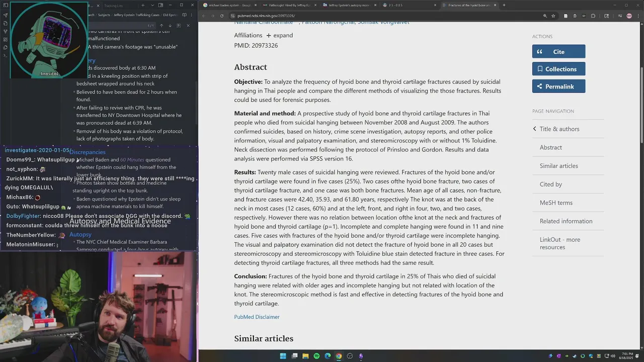The height and width of the screenshot is (362, 644).
Task: Toggle Obsidian left sidebar panel icon
Action: click(x=6, y=6)
